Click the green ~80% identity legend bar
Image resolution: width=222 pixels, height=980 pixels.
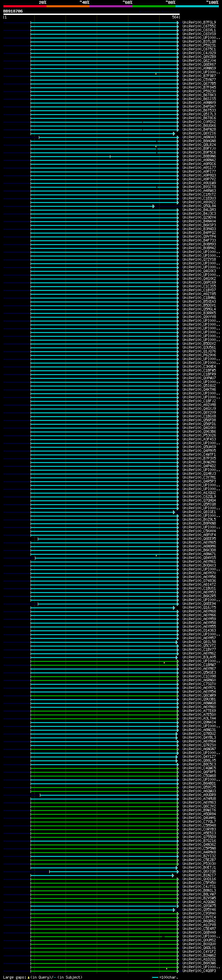(154, 6)
